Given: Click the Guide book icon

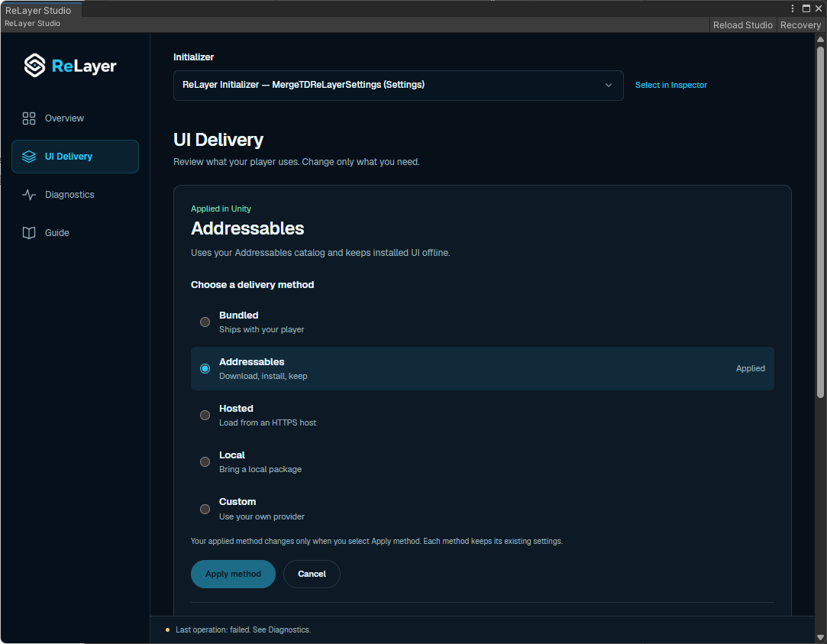Looking at the screenshot, I should [x=29, y=232].
